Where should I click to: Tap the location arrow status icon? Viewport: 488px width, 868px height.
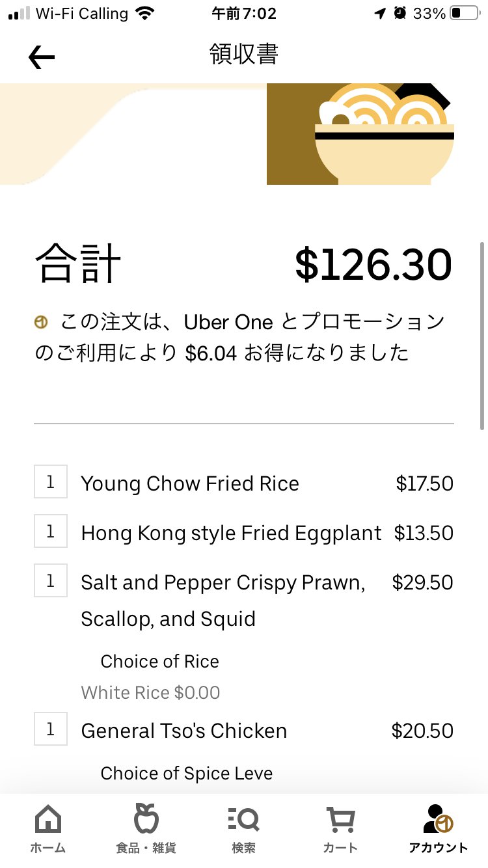pos(380,14)
